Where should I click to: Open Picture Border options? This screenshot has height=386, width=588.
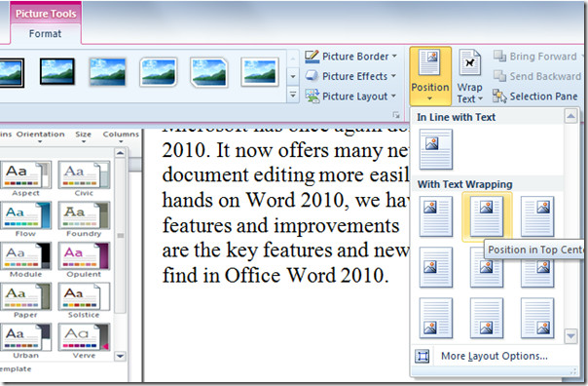(351, 57)
